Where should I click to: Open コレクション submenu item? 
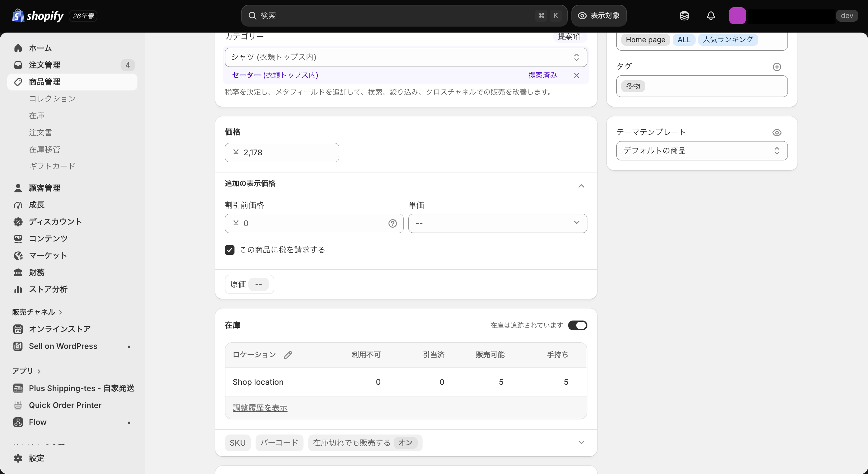(52, 99)
